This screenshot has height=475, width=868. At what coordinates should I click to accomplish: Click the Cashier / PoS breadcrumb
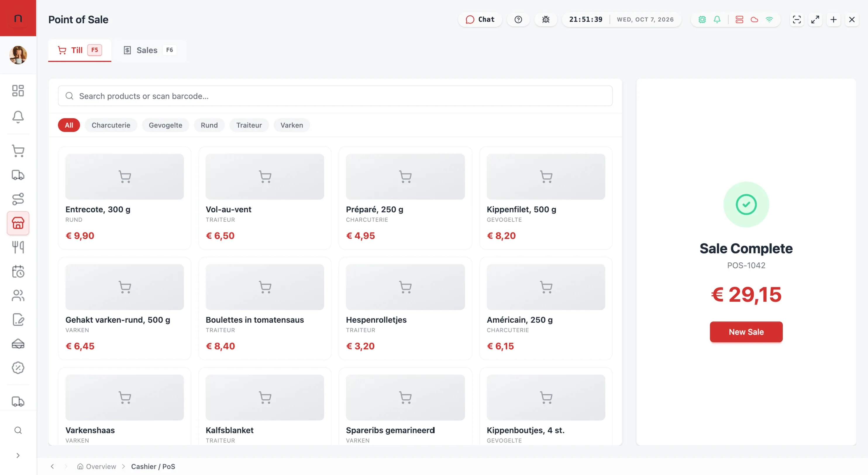coord(153,466)
